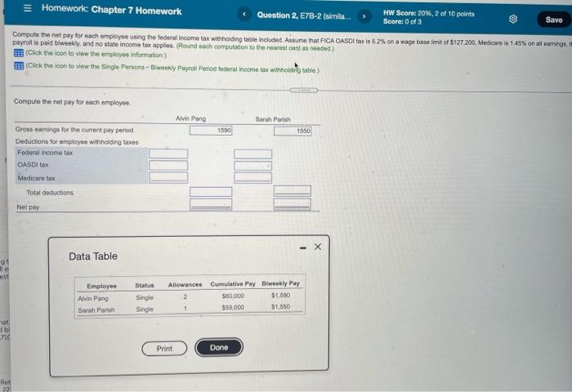Click the Save button

[554, 20]
